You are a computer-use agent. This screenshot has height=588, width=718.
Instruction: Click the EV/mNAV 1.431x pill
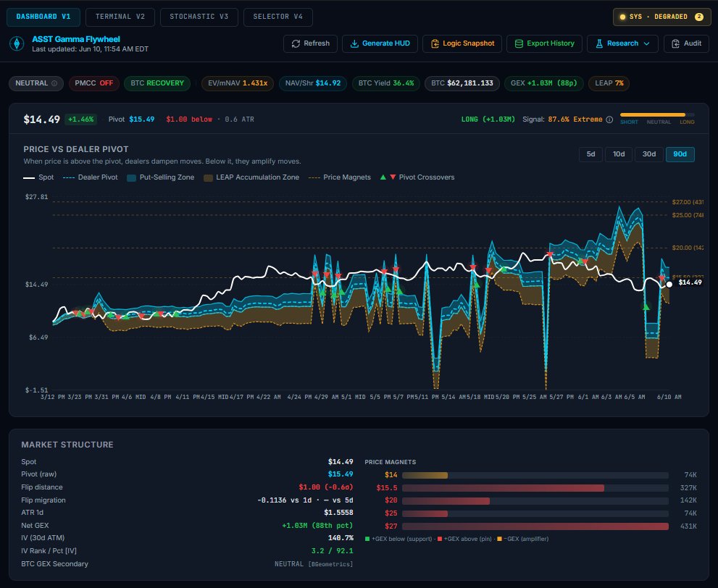coord(238,83)
